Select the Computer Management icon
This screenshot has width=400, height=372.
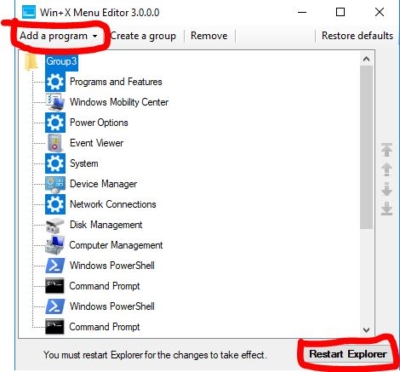[x=55, y=245]
